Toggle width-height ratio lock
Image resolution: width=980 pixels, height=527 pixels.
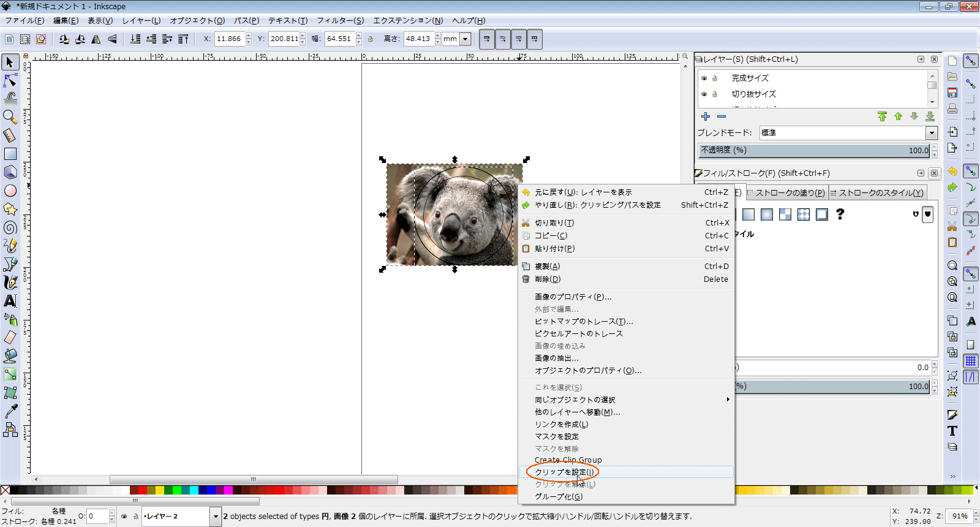[x=371, y=39]
